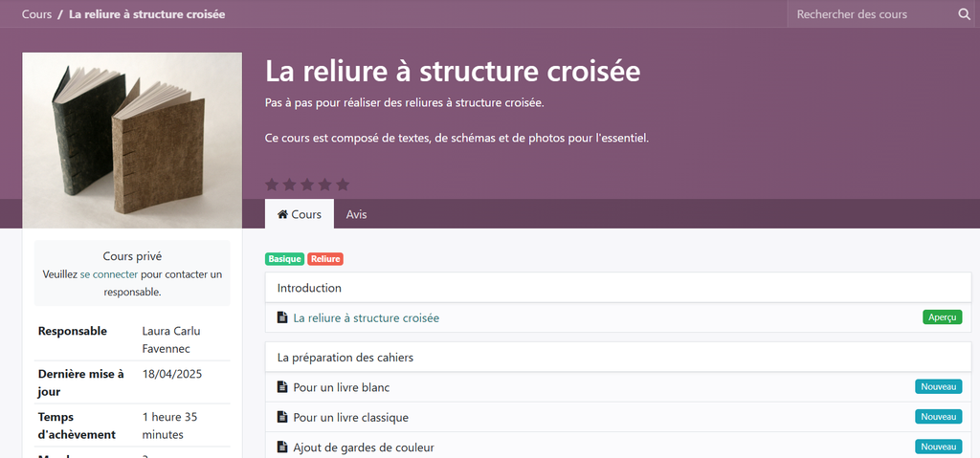This screenshot has width=980, height=458.
Task: Click the search magnifier icon
Action: tap(964, 14)
